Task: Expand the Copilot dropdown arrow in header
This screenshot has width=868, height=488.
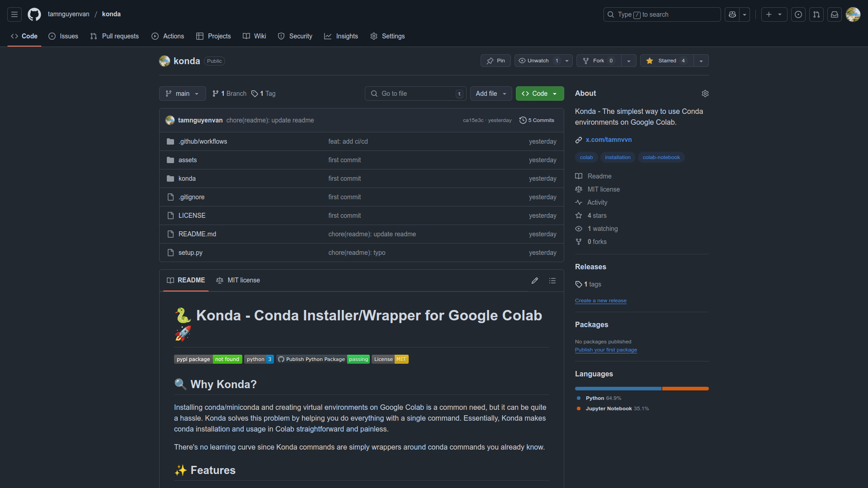Action: click(x=745, y=14)
